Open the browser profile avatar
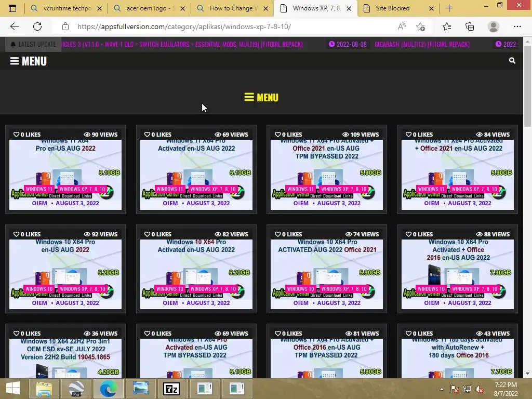Viewport: 532px width, 399px height. click(x=493, y=26)
